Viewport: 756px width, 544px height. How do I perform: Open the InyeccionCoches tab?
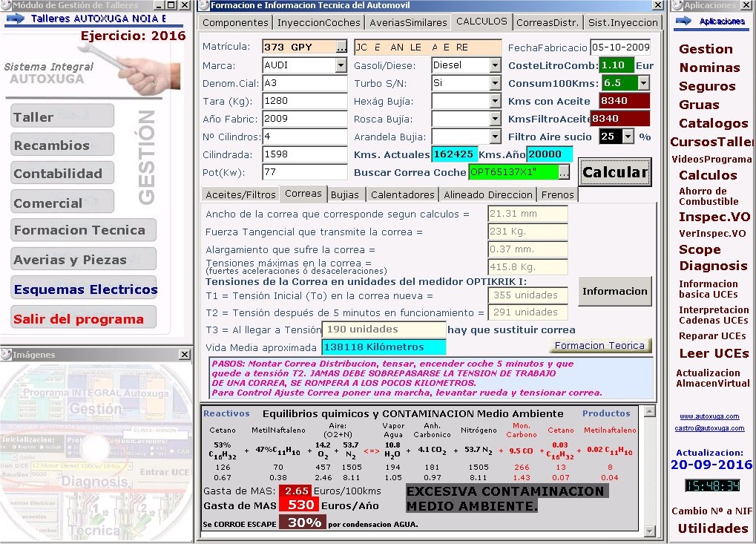319,23
